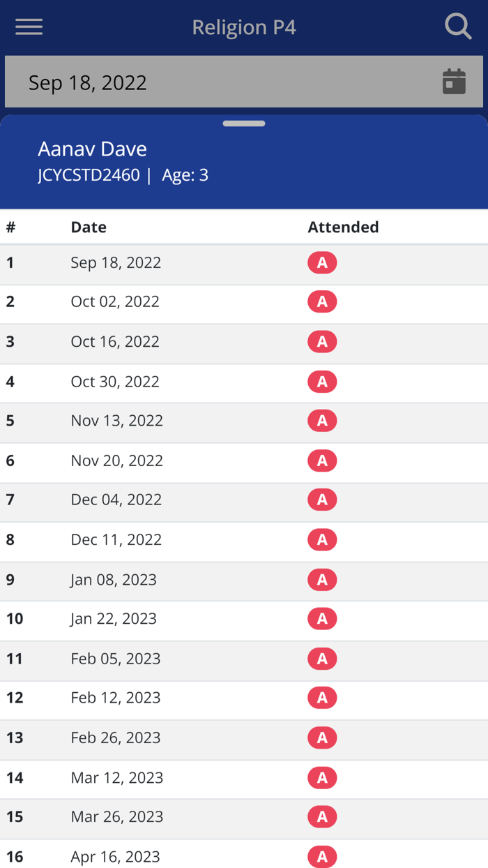488x868 pixels.
Task: Open the hamburger menu
Action: (29, 27)
